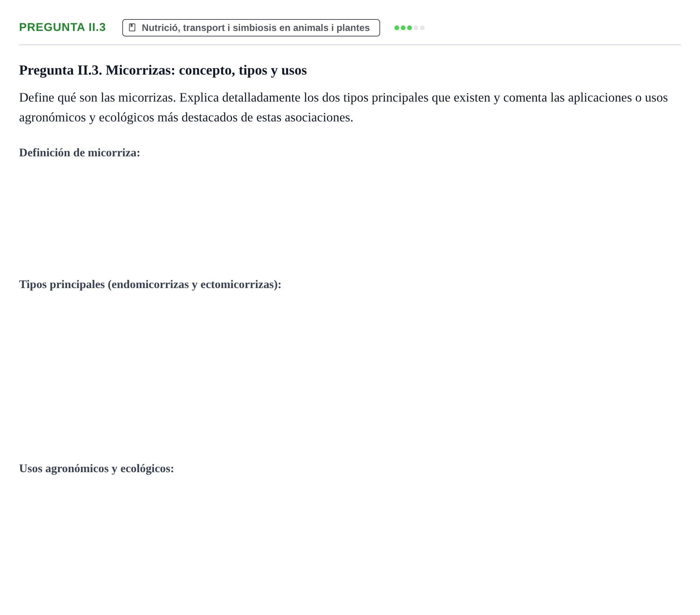The height and width of the screenshot is (615, 700).
Task: Select the 'Pregunta II.3. Micorrizas' heading
Action: pyautogui.click(x=163, y=70)
